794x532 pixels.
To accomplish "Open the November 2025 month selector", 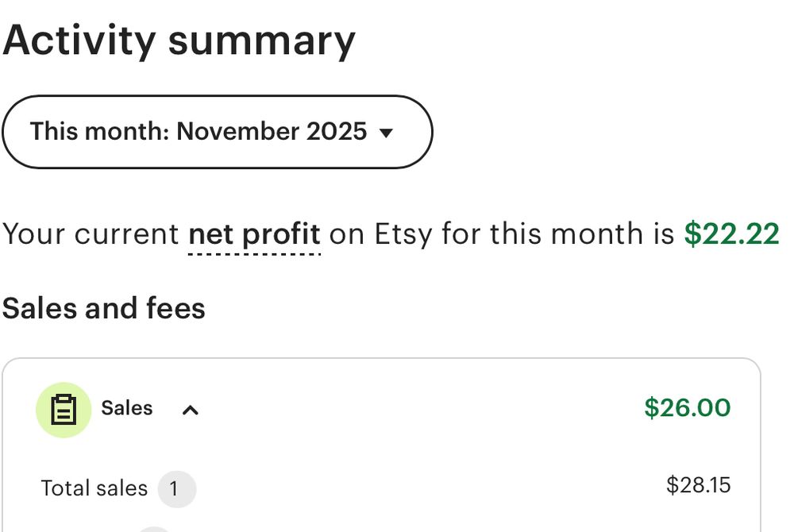I will click(216, 132).
